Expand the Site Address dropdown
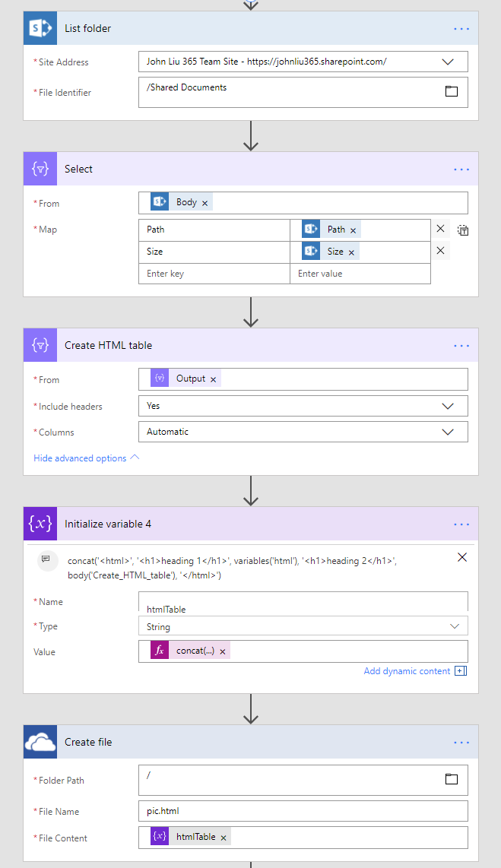 (x=448, y=62)
